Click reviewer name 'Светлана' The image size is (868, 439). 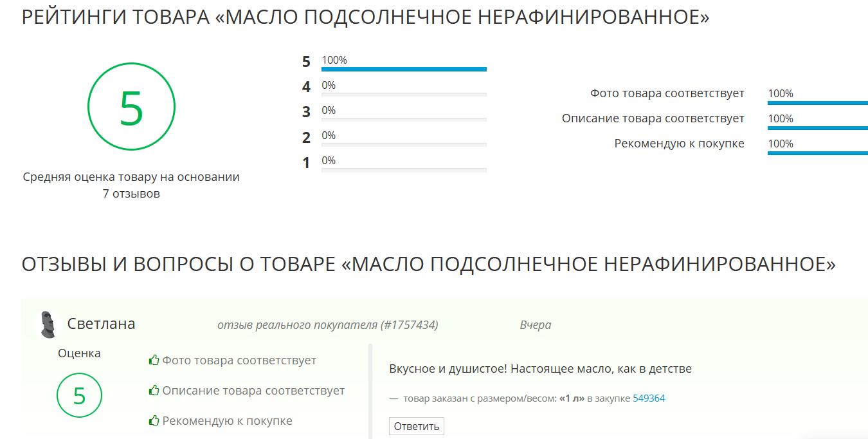click(101, 324)
